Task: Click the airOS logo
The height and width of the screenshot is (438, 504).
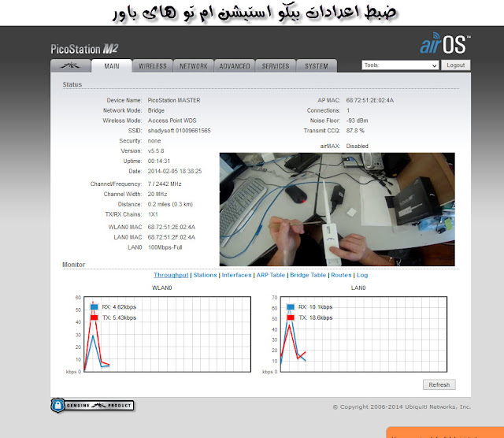Action: tap(445, 43)
